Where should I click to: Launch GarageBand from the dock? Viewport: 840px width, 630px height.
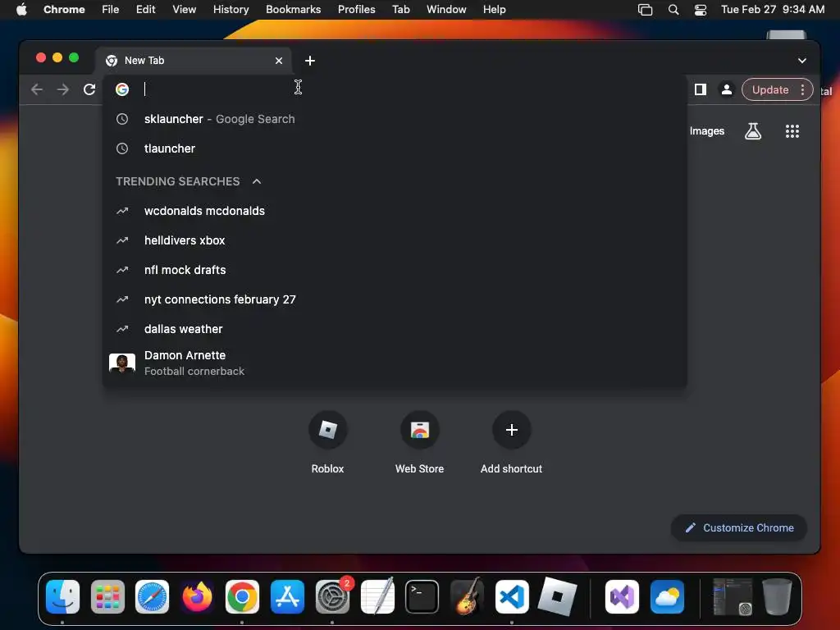pos(467,596)
